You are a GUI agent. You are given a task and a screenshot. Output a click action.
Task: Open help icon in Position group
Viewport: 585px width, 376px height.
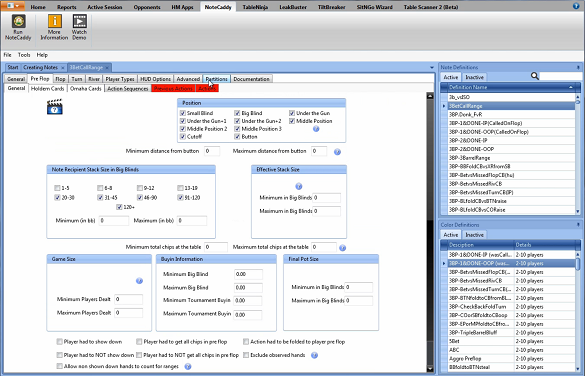click(316, 129)
